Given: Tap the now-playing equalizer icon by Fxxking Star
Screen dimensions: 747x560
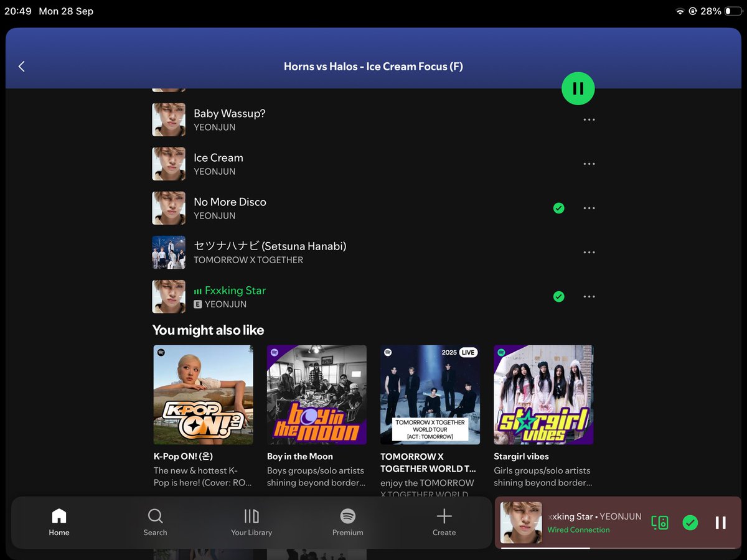Looking at the screenshot, I should (x=198, y=291).
